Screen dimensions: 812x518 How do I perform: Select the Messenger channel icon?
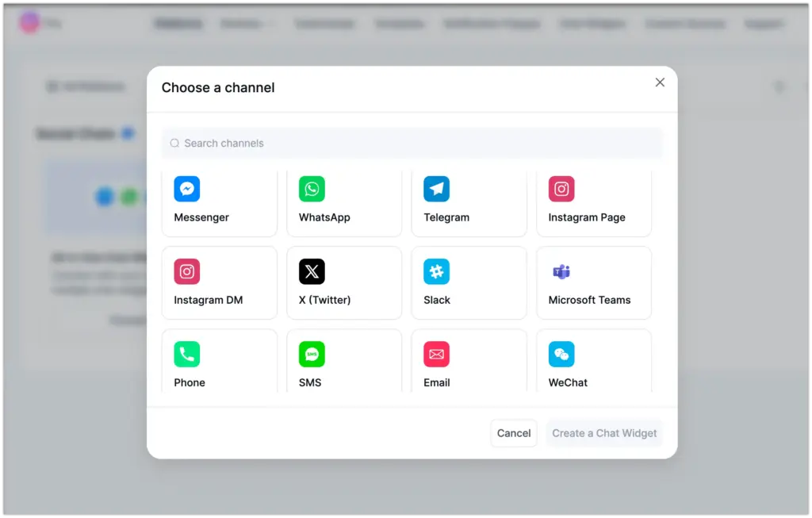tap(187, 189)
